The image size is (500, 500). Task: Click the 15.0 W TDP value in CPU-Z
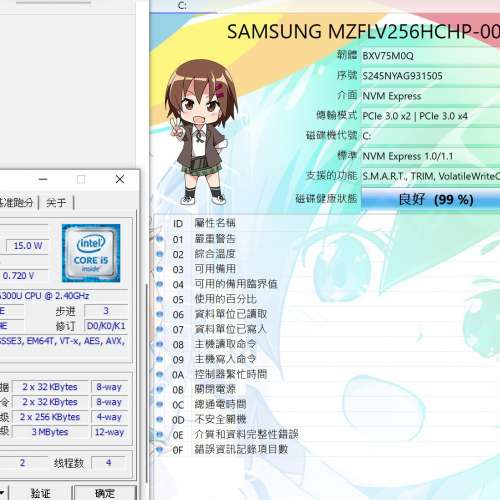coord(27,246)
